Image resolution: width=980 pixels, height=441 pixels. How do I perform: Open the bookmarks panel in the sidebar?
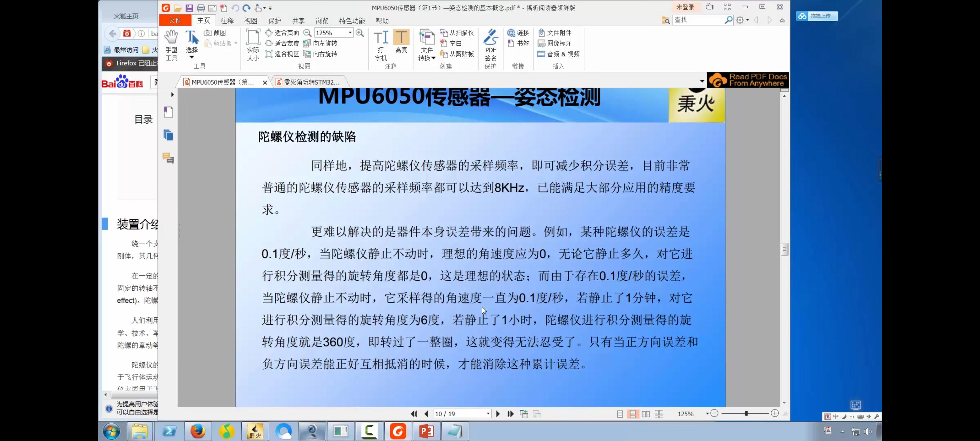point(168,112)
